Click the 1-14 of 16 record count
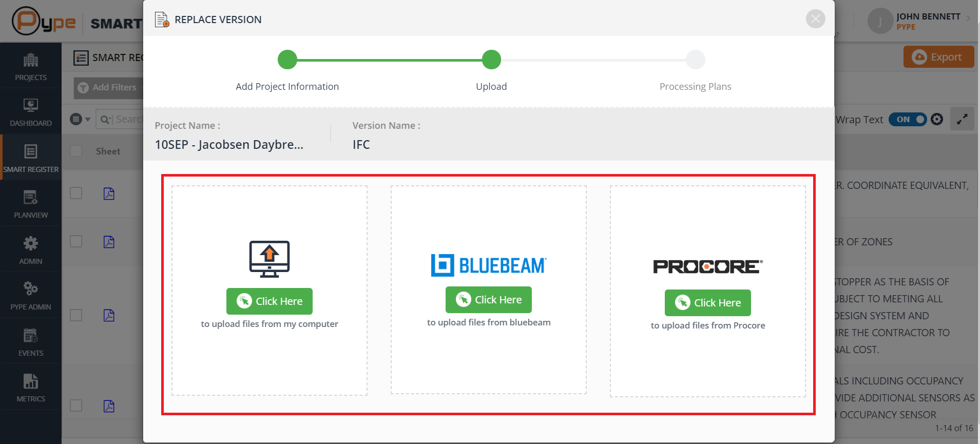 (x=954, y=428)
